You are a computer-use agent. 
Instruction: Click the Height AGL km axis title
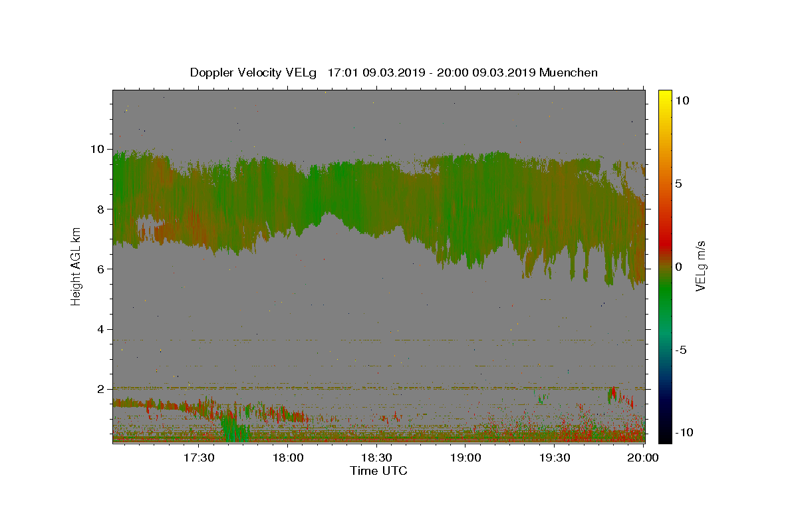(76, 266)
